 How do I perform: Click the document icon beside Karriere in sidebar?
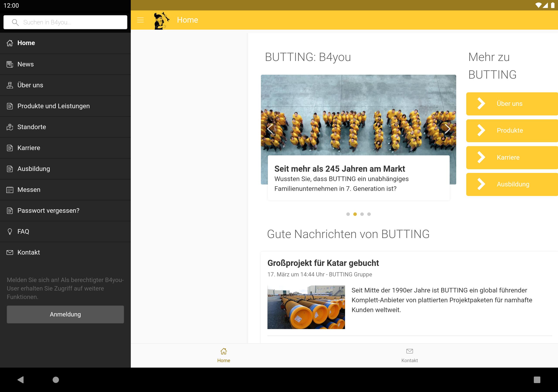click(10, 148)
